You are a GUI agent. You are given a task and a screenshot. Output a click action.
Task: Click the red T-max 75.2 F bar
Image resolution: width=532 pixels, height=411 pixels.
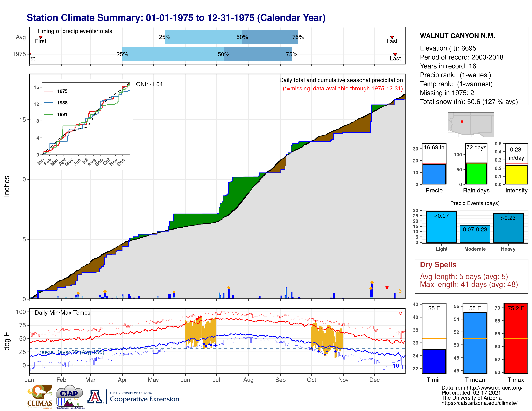516,338
